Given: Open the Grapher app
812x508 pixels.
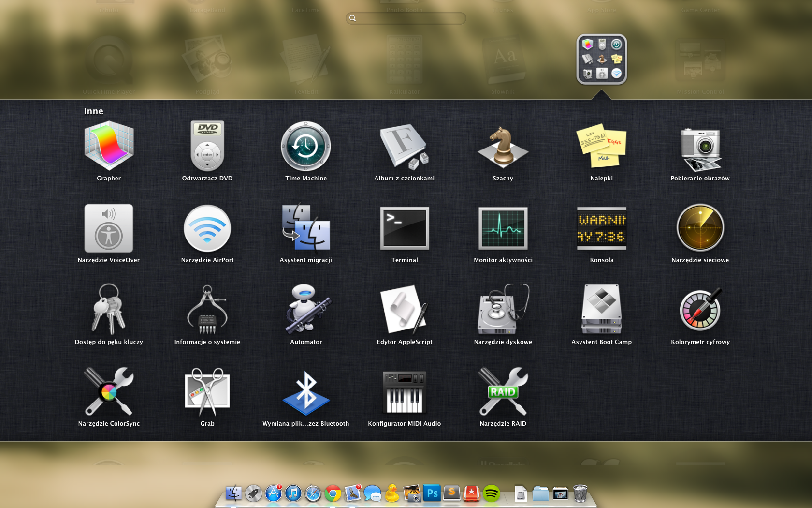Looking at the screenshot, I should (x=109, y=147).
